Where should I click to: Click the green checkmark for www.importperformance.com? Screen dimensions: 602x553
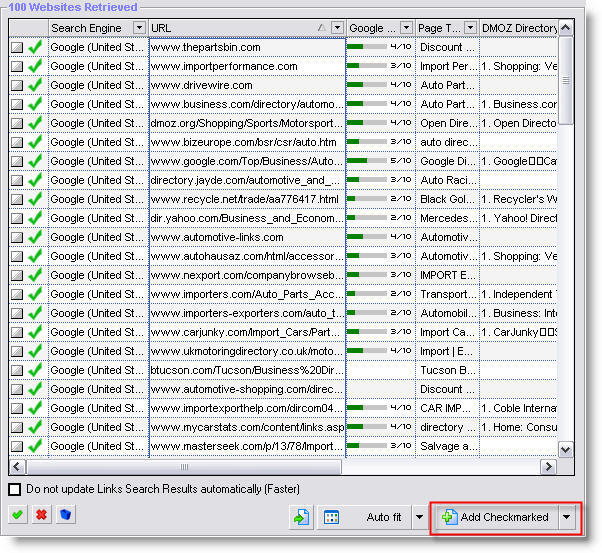coord(35,66)
